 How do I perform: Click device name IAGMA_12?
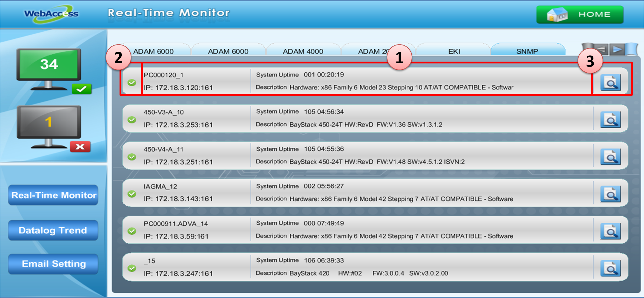click(160, 187)
